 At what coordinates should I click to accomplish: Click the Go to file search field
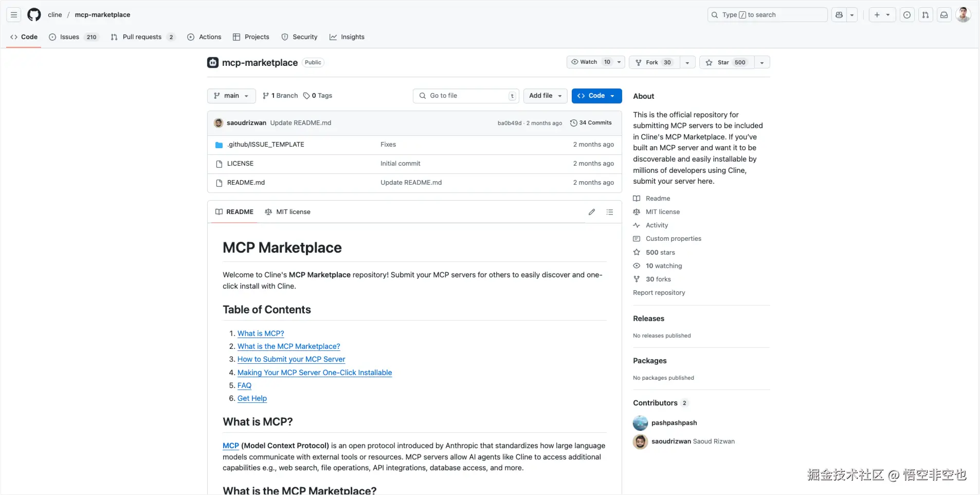pyautogui.click(x=466, y=96)
